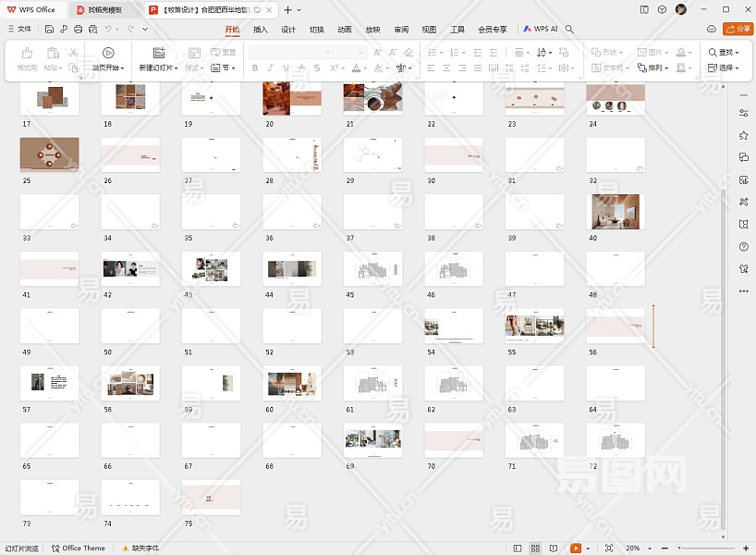Toggle slide sorter view in status bar
The image size is (756, 555).
pos(535,549)
